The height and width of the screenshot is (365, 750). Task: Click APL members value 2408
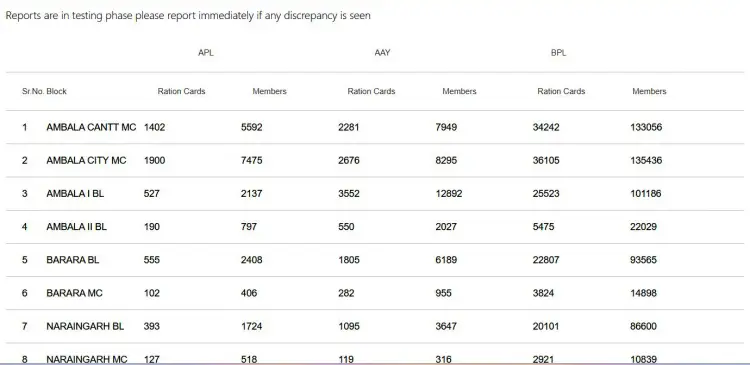[x=252, y=260]
